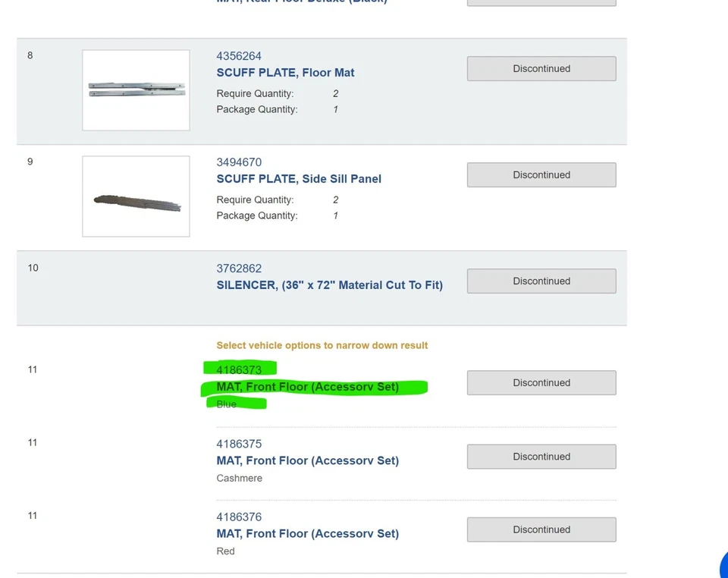Image resolution: width=728 pixels, height=578 pixels.
Task: Click SCUFF PLATE, Floor Mat title
Action: [x=285, y=73]
